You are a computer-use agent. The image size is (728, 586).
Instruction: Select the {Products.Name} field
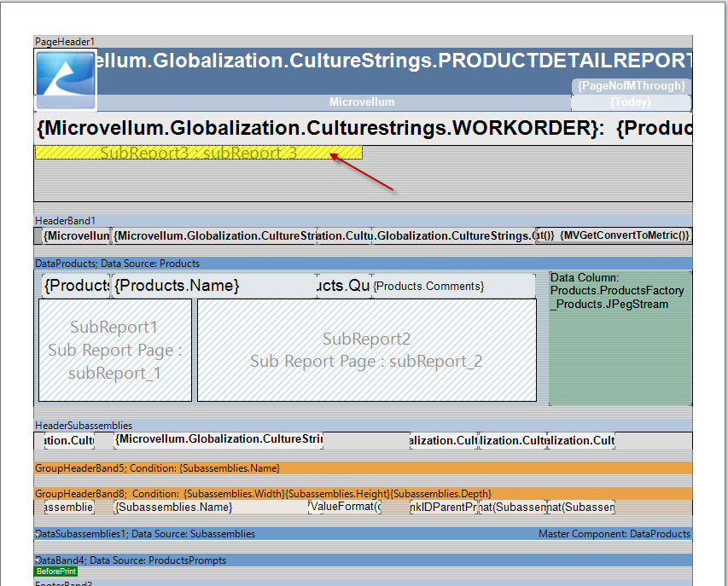click(214, 286)
